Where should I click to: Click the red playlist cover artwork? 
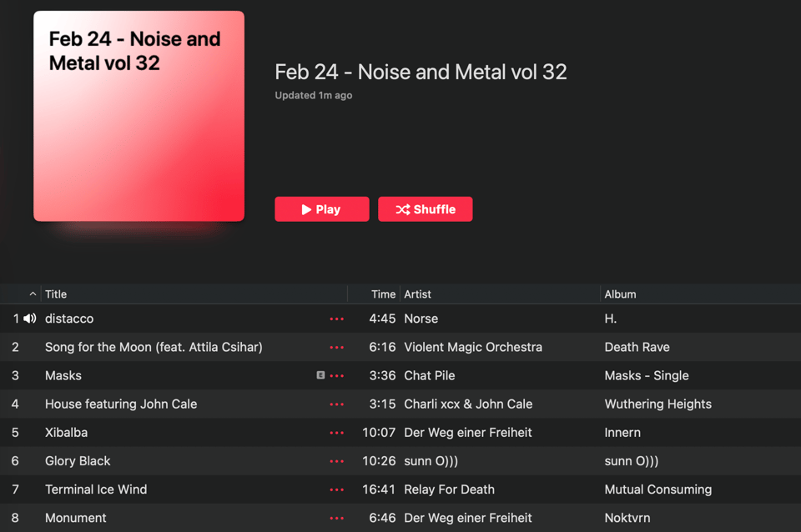pyautogui.click(x=139, y=116)
